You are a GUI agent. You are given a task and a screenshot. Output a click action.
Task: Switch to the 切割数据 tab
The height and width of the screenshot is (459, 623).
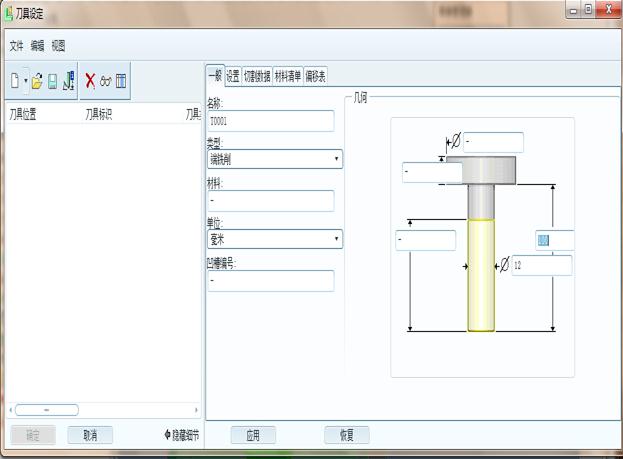click(x=257, y=75)
